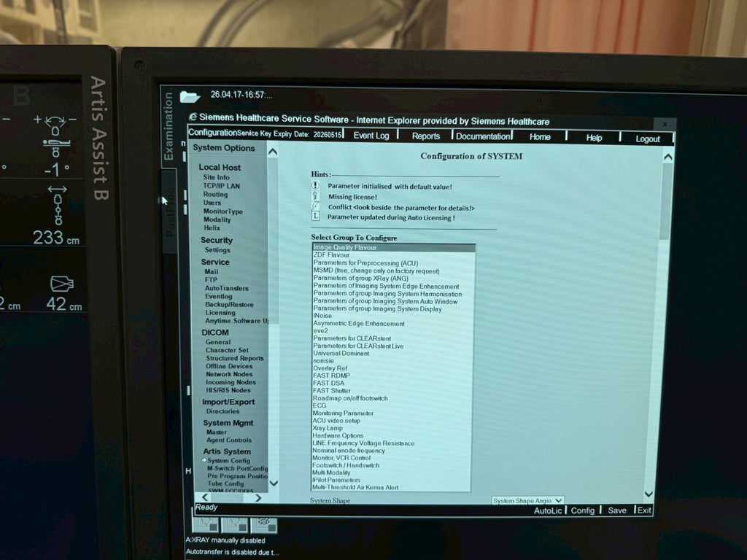This screenshot has height=560, width=747.
Task: Open TCP/IP LAN settings
Action: 221,186
